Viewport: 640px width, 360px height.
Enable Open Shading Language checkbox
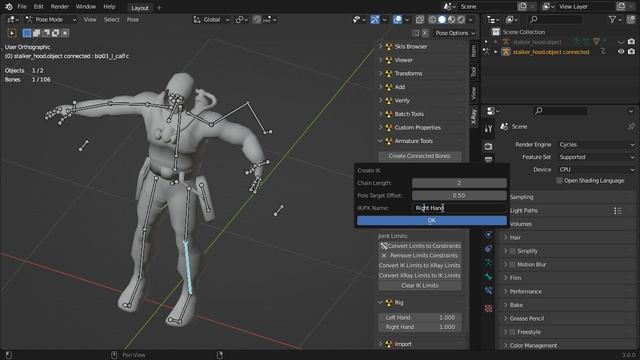[560, 180]
